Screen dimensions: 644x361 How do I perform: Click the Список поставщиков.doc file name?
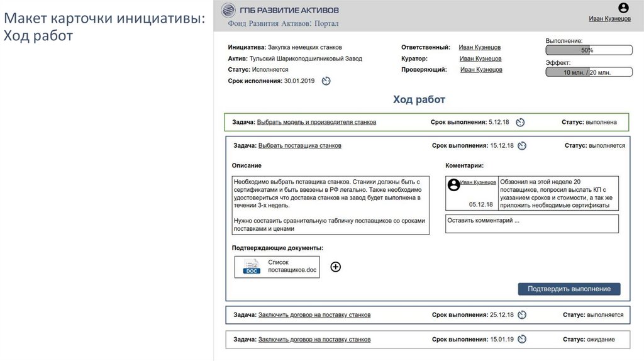(x=292, y=266)
